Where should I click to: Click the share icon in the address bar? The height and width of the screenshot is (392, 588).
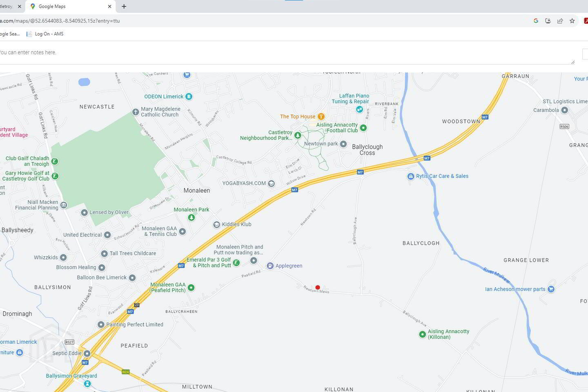point(560,21)
